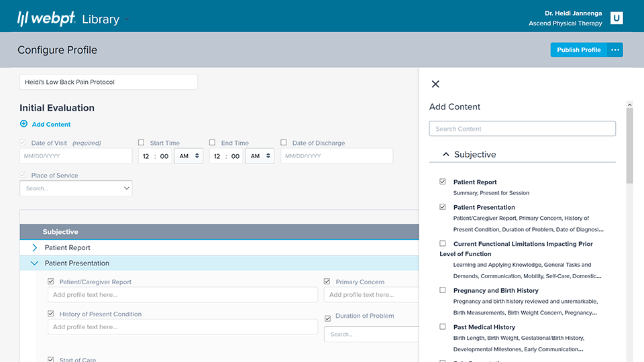Image resolution: width=644 pixels, height=362 pixels.
Task: Open the Place of Service dropdown
Action: pyautogui.click(x=76, y=188)
